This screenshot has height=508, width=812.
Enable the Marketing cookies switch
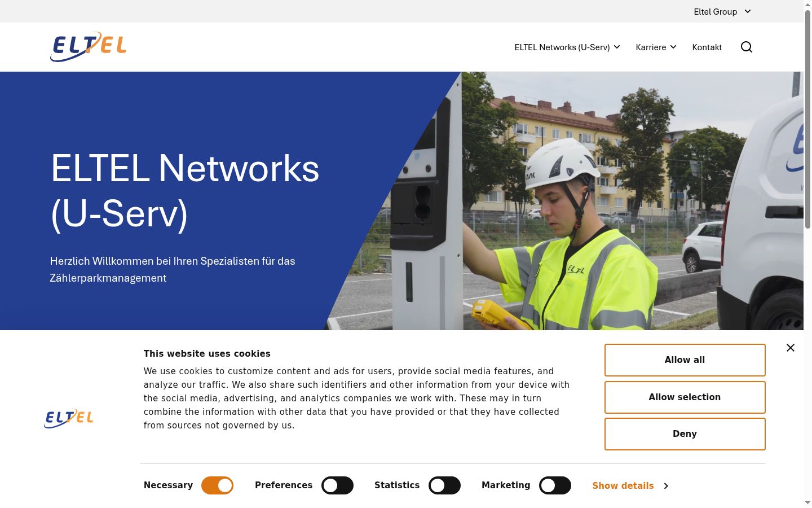click(555, 485)
